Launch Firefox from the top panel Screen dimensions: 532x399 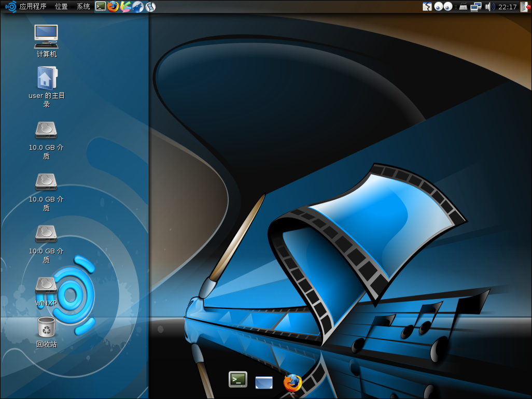(113, 6)
